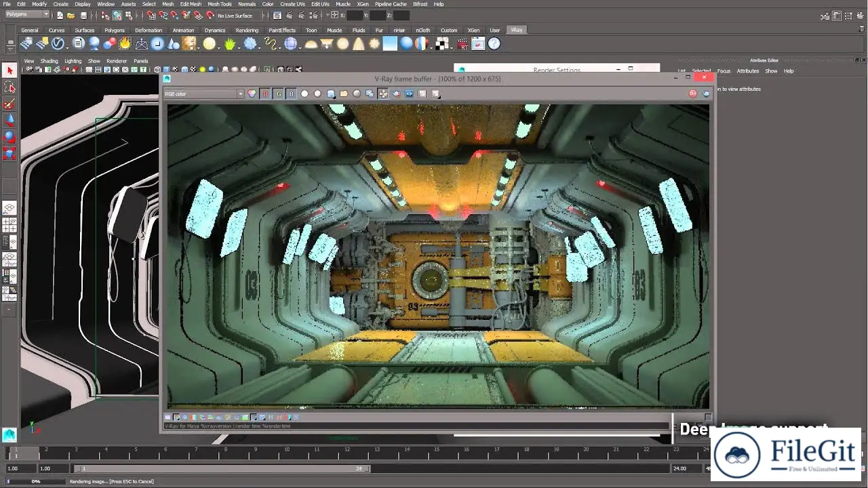Activate the Rotate tool (blue sphere)
This screenshot has width=868, height=488.
coord(9,137)
